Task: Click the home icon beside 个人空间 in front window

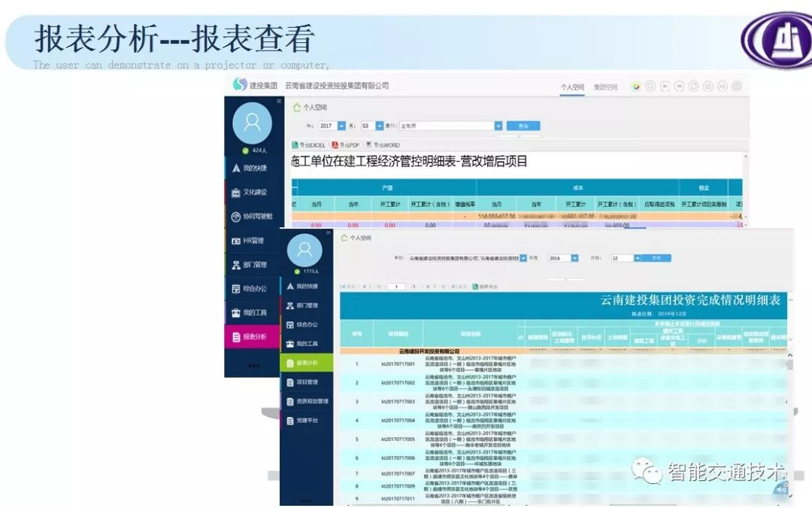Action: pyautogui.click(x=344, y=237)
